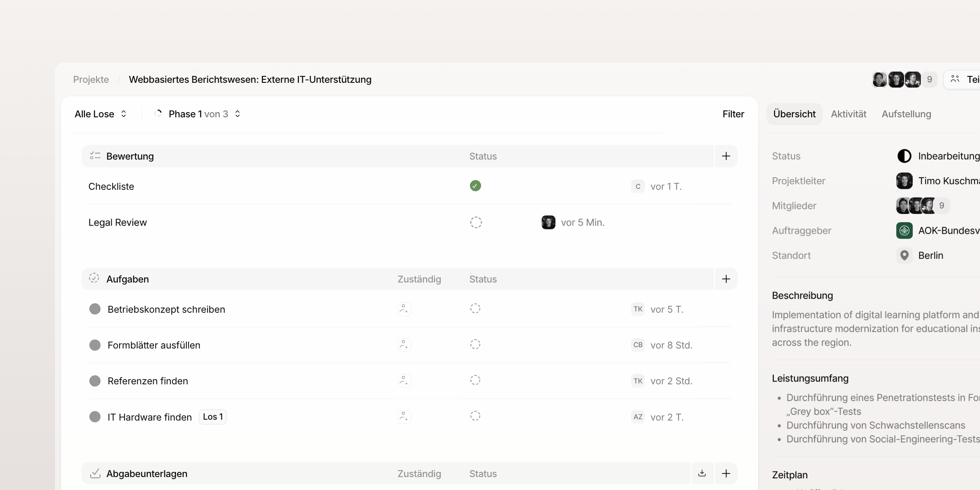This screenshot has height=490, width=980.
Task: Click the 'Los 1' tag on IT Hardware finden
Action: [213, 417]
